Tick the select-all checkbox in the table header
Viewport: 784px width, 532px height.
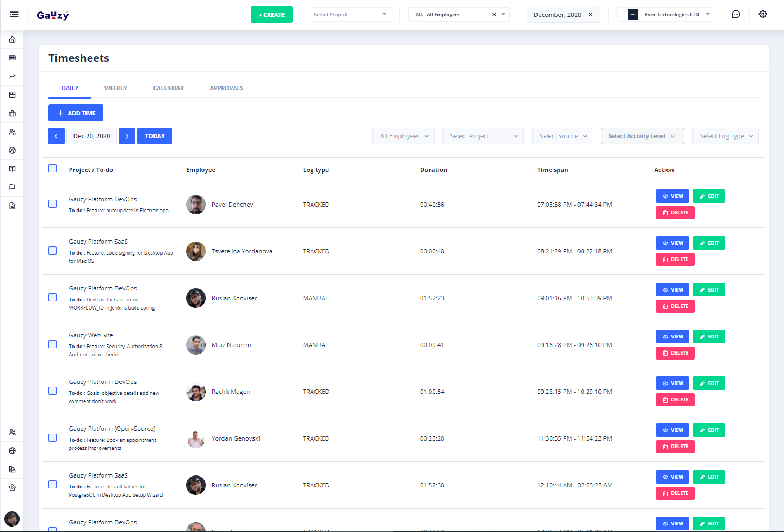pos(53,169)
